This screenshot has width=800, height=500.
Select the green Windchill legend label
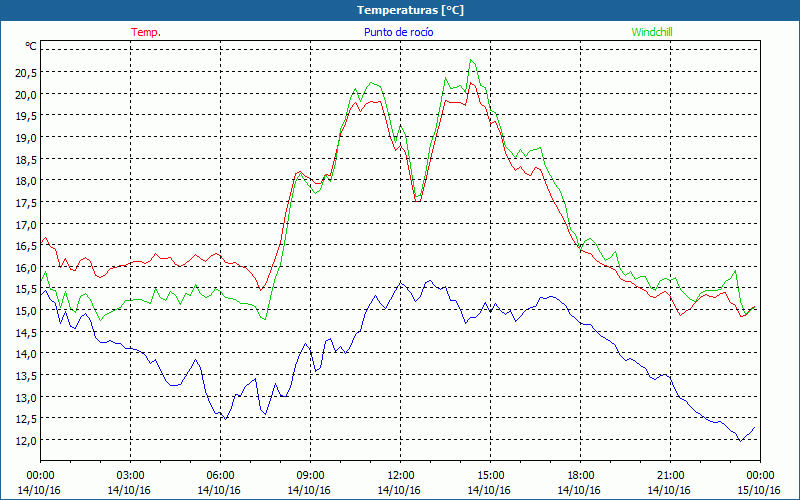click(x=652, y=32)
